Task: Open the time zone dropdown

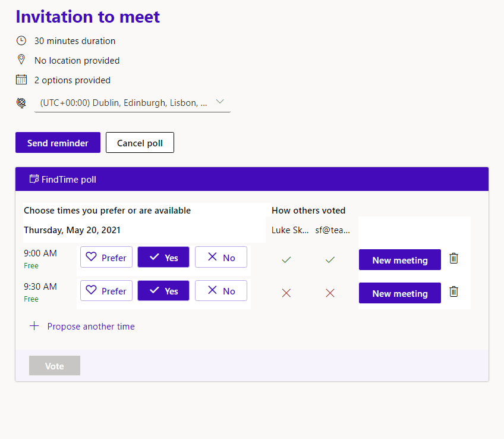Action: point(124,102)
